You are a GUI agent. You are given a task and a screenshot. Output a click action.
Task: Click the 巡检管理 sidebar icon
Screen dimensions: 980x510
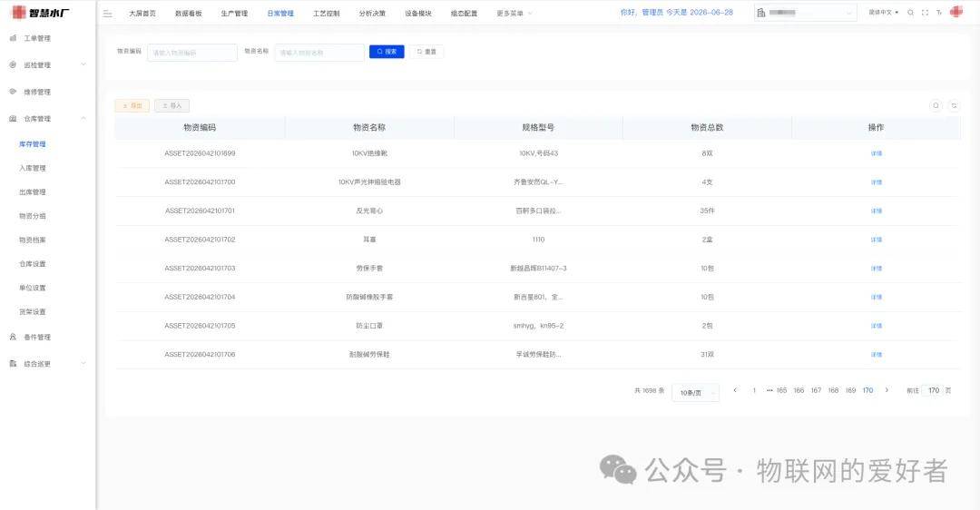point(13,64)
